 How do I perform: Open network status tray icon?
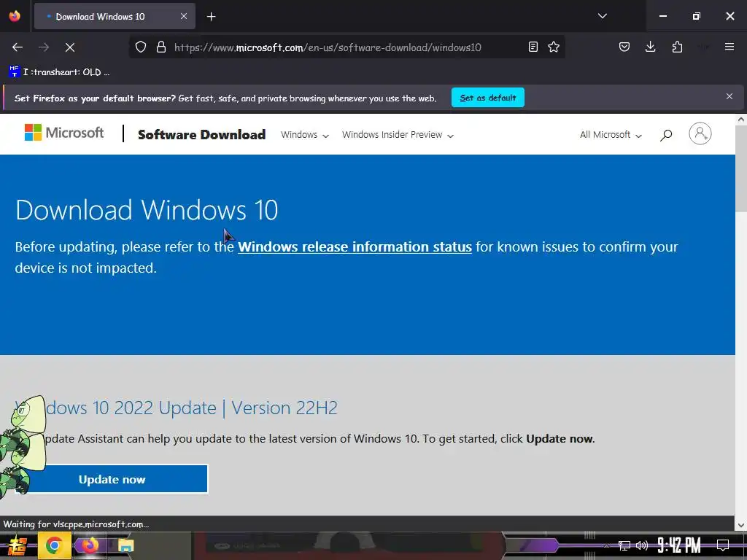tap(624, 545)
